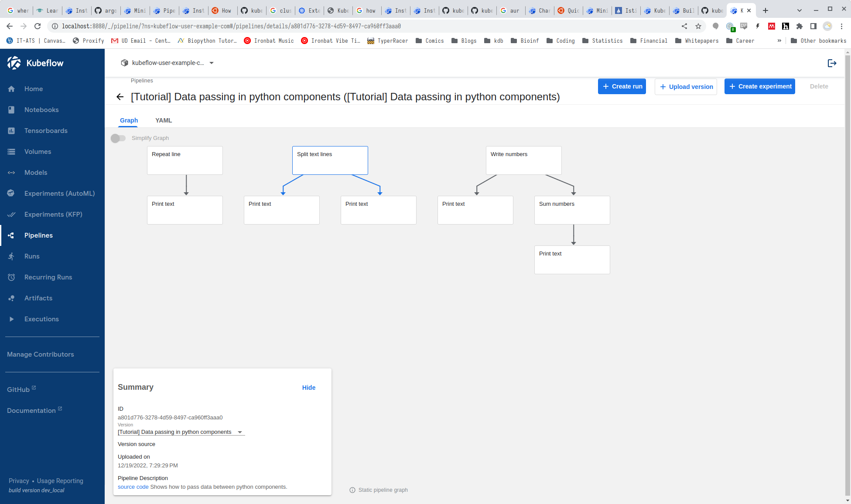Click the Privacy link
This screenshot has height=504, width=851.
tap(19, 481)
